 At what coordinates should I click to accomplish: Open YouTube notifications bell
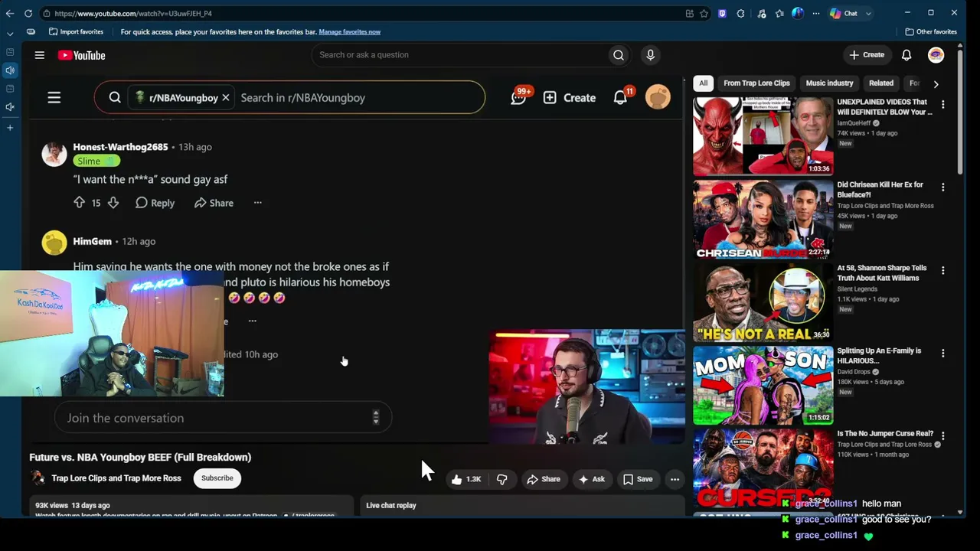click(906, 55)
